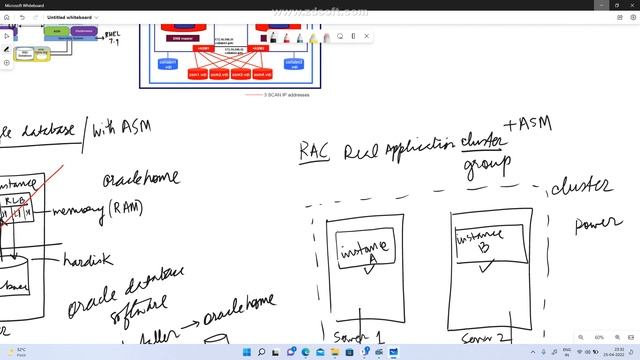The image size is (640, 360).
Task: Go to the Whiteboard home screen
Action: [7, 18]
